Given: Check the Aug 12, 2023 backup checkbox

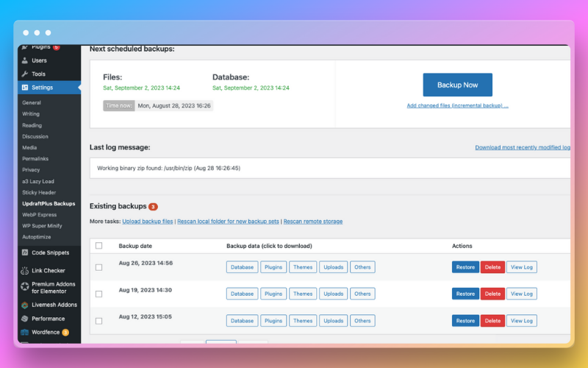Looking at the screenshot, I should (x=98, y=321).
